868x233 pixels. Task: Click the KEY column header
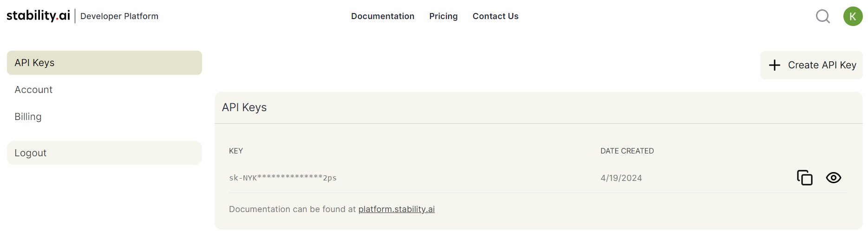[236, 151]
